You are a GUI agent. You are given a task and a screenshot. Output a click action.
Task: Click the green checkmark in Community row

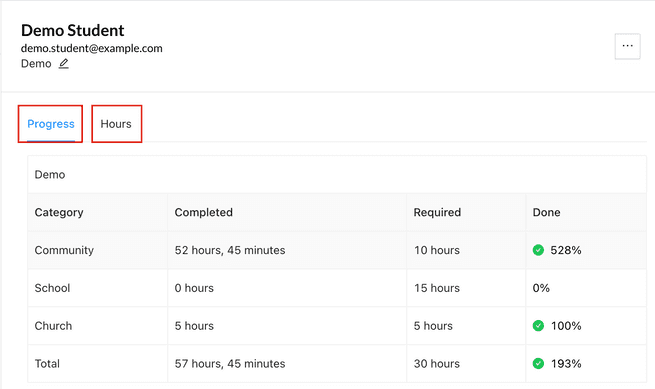coord(538,250)
